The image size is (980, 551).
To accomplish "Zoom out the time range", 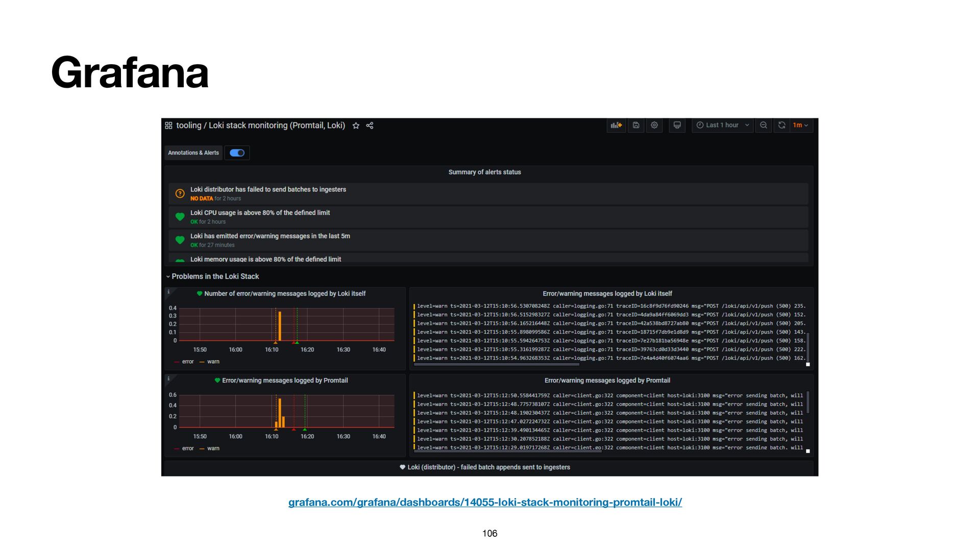I will 764,125.
